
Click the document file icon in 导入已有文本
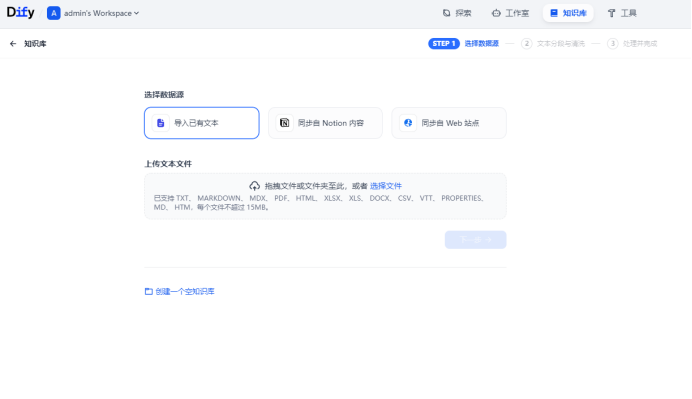(x=161, y=123)
